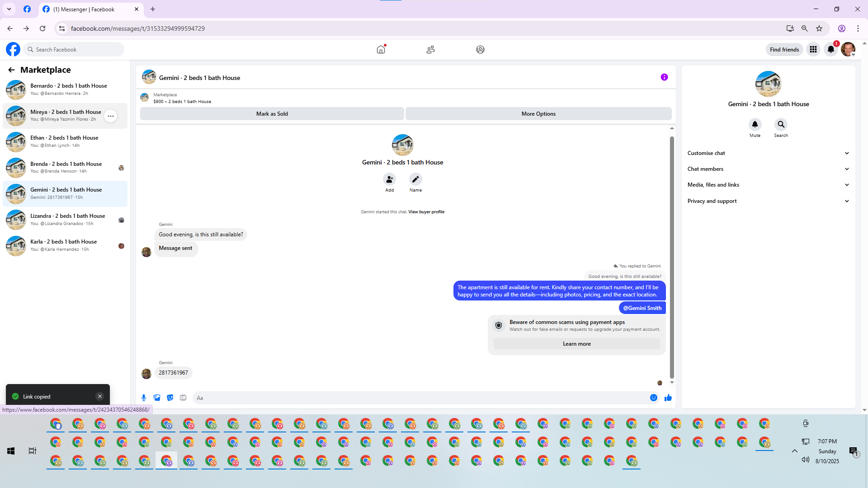Open the sticker picker icon

click(170, 398)
